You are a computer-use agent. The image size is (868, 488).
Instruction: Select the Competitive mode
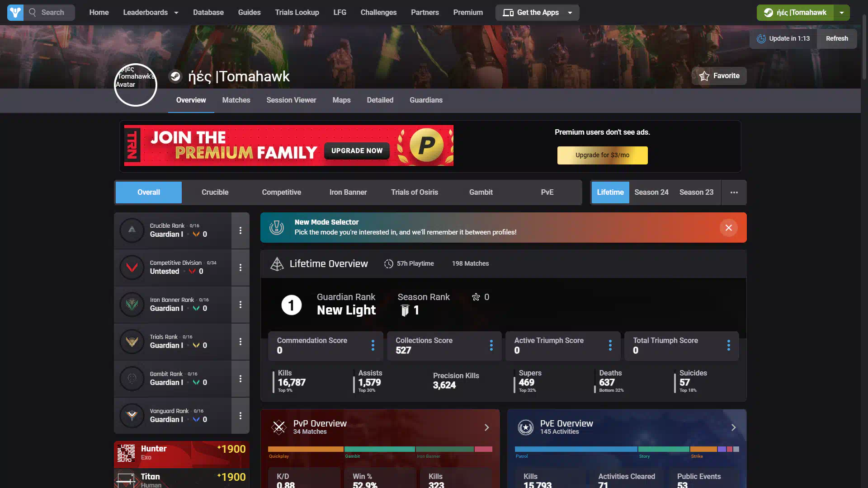pos(282,192)
